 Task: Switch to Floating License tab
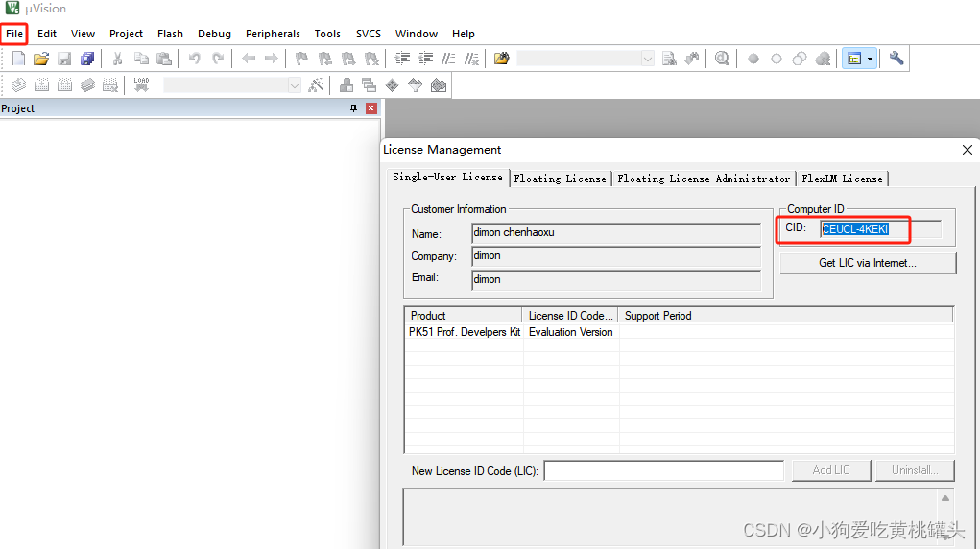560,179
